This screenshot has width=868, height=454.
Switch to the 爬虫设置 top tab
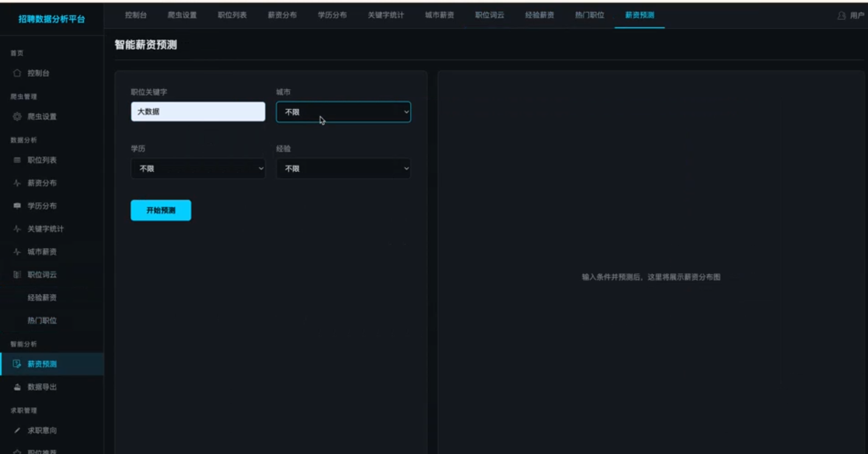coord(182,15)
